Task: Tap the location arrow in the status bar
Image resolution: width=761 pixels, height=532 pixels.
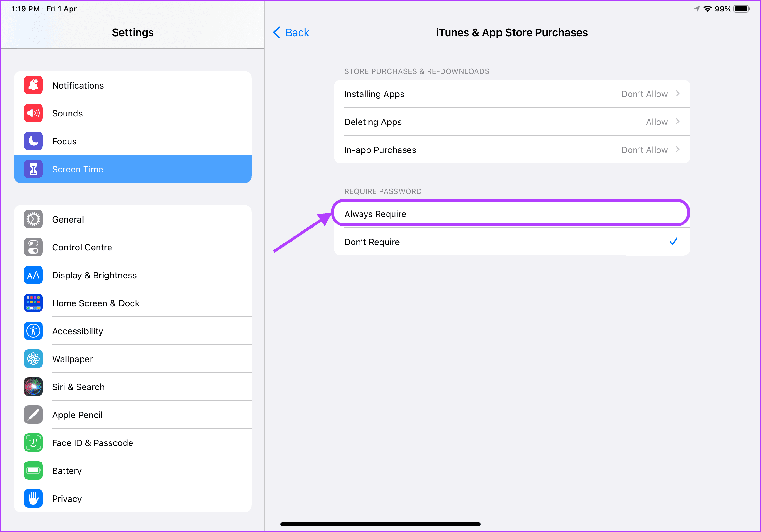Action: tap(697, 9)
